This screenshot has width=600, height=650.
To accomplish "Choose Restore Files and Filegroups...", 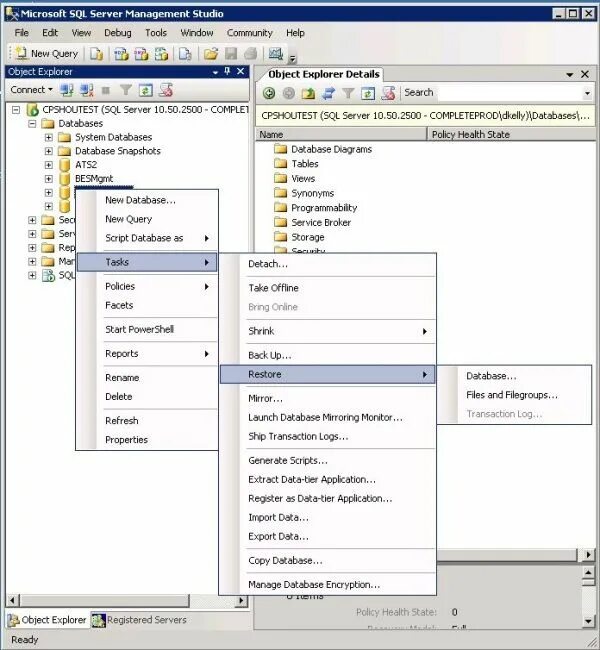I will tap(514, 395).
